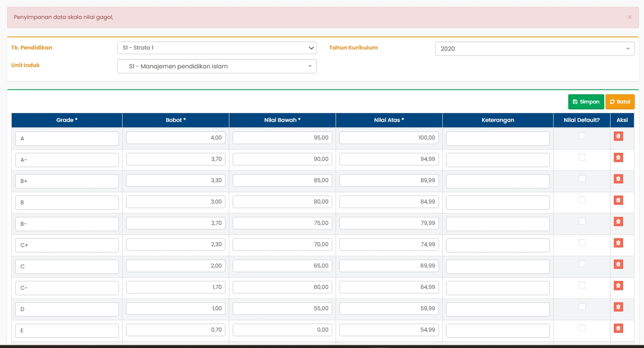Select the Bobot field showing 3,70

175,159
